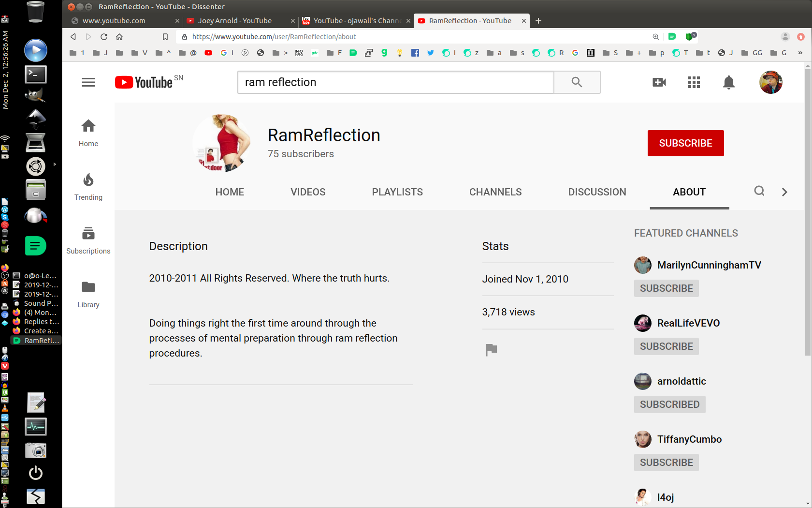Switch to channel HOME tab
The width and height of the screenshot is (812, 508).
click(230, 192)
